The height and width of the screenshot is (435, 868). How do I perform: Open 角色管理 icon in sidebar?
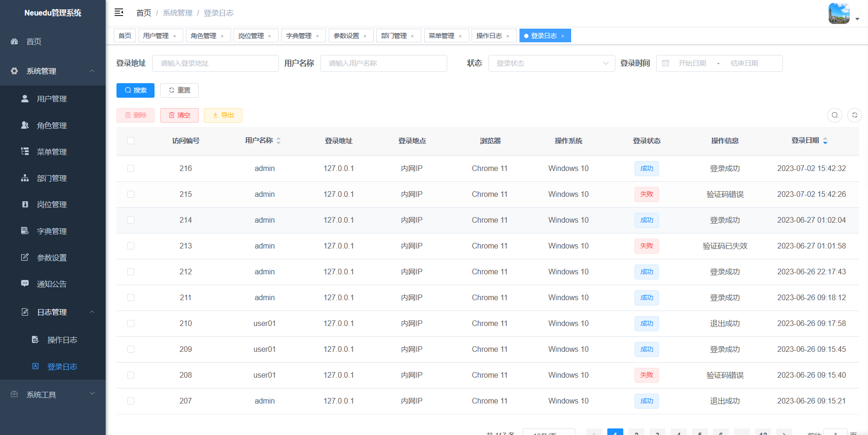click(25, 125)
